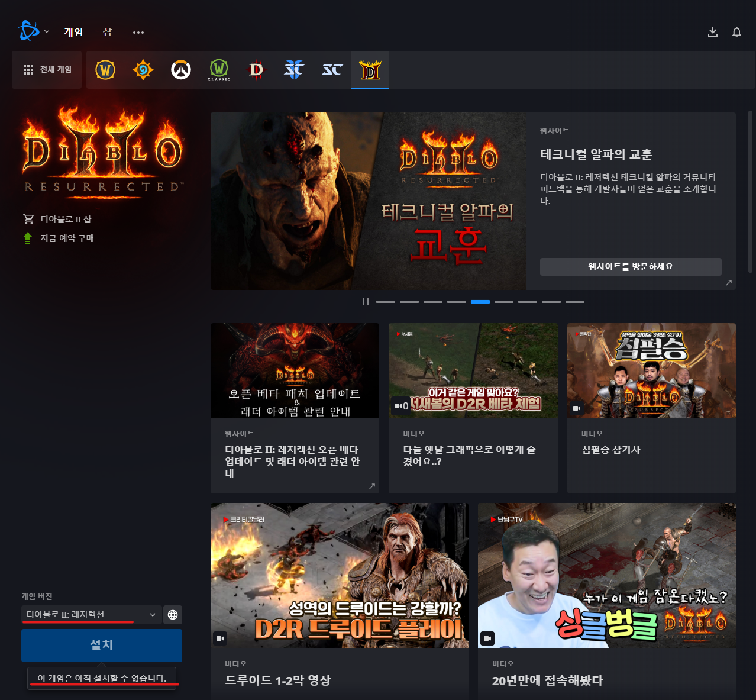Viewport: 756px width, 700px height.
Task: Click the 지금 예약 구매 link
Action: pos(67,238)
